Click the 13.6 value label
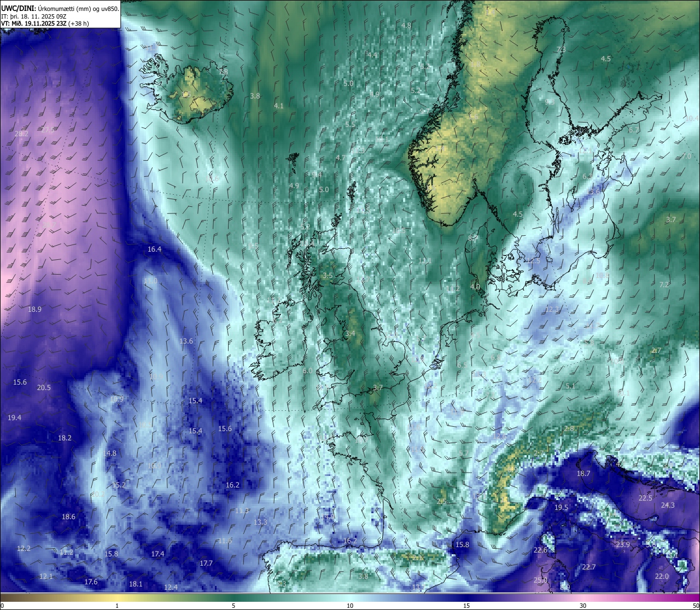700x610 pixels. (x=186, y=341)
